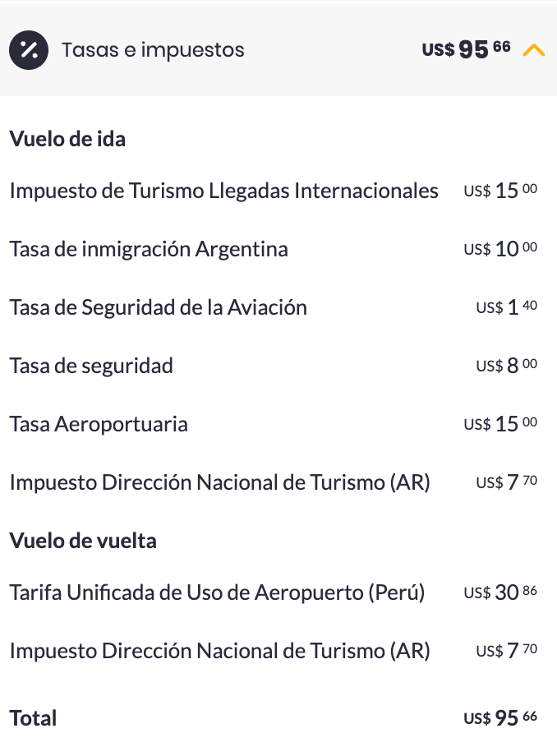The image size is (557, 756).
Task: Click the percent icon beside Tasas e impuestos
Action: pos(29,50)
